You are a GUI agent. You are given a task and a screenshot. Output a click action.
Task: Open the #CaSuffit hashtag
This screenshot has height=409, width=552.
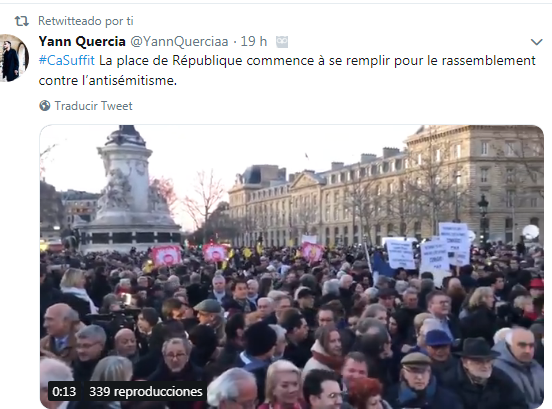coord(67,61)
